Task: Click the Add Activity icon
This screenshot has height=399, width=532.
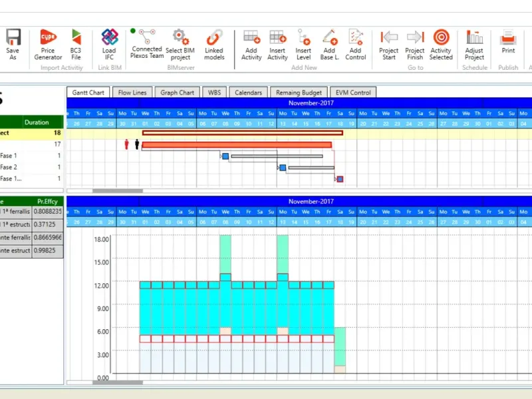Action: point(251,37)
